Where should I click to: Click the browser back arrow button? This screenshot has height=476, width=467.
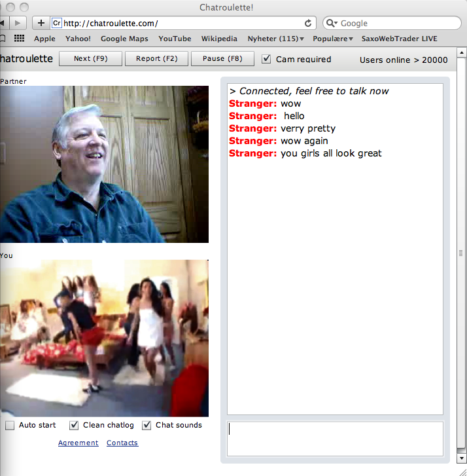click(x=4, y=23)
